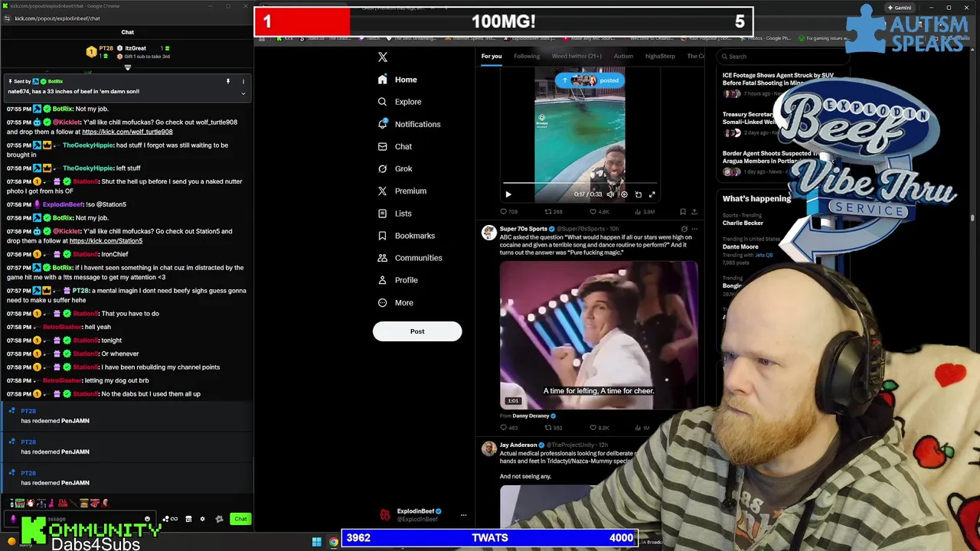Open Super 70s Sports account name
The image size is (980, 551).
[523, 229]
